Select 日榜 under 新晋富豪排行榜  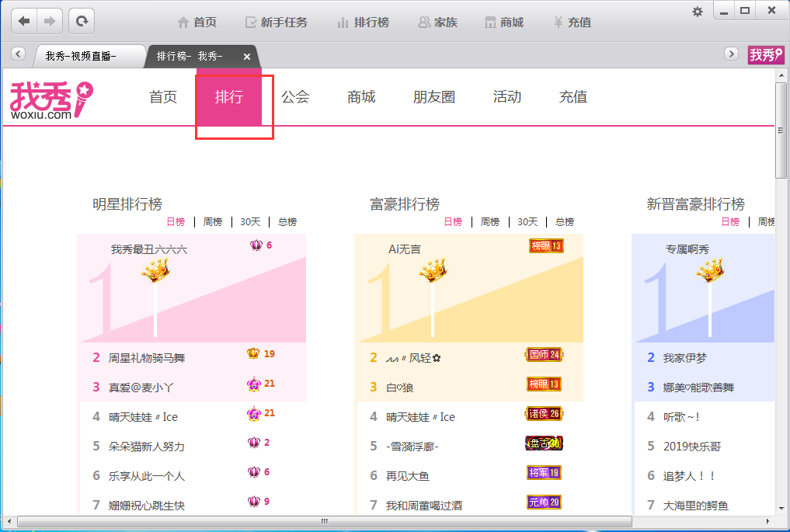pos(730,221)
